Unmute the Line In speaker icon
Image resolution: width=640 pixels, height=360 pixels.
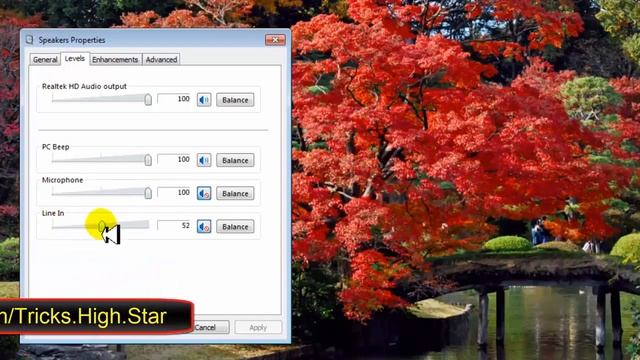pos(204,226)
